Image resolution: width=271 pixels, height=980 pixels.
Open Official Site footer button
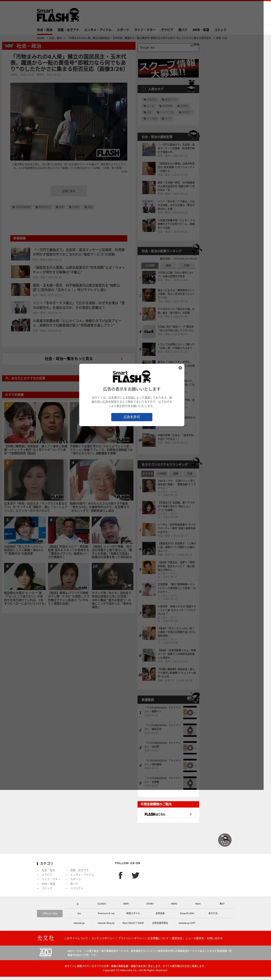coord(50,913)
